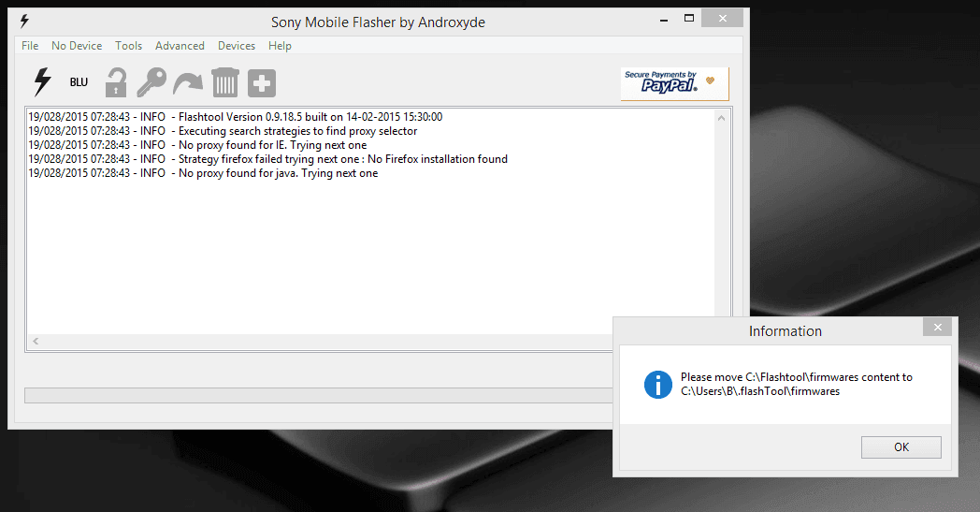
Task: Open the Help menu
Action: click(x=280, y=46)
